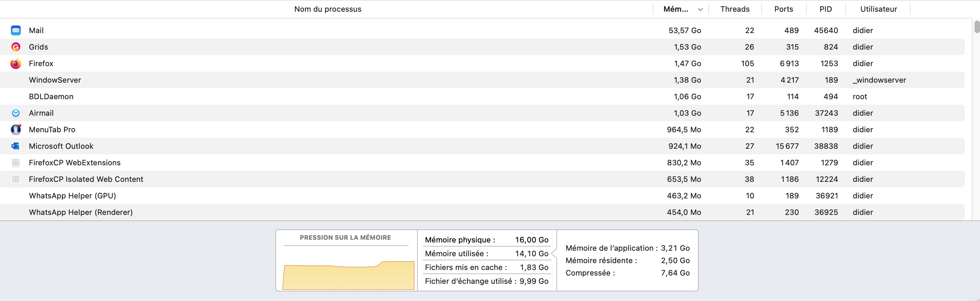Screen dimensions: 980x301
Task: Select the FirefoxCP Isolated Web Content name
Action: pyautogui.click(x=86, y=179)
